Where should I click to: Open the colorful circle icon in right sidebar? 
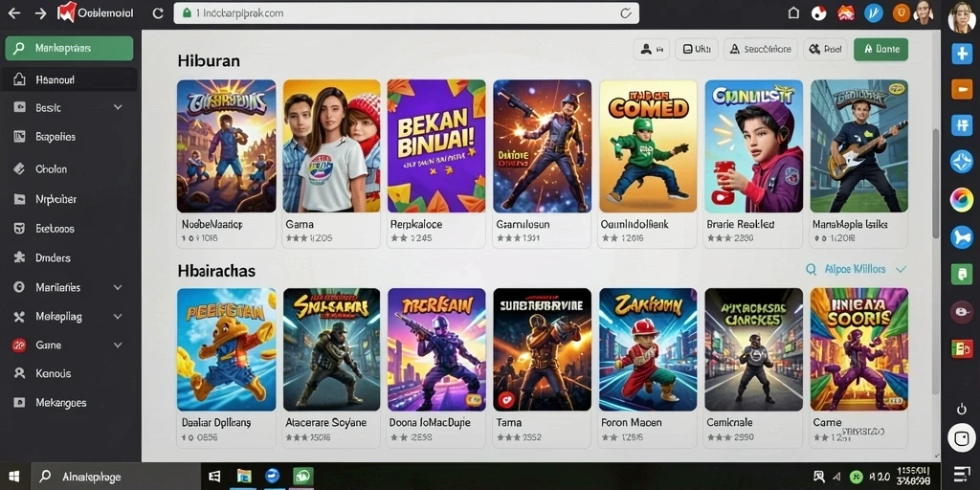[x=961, y=200]
